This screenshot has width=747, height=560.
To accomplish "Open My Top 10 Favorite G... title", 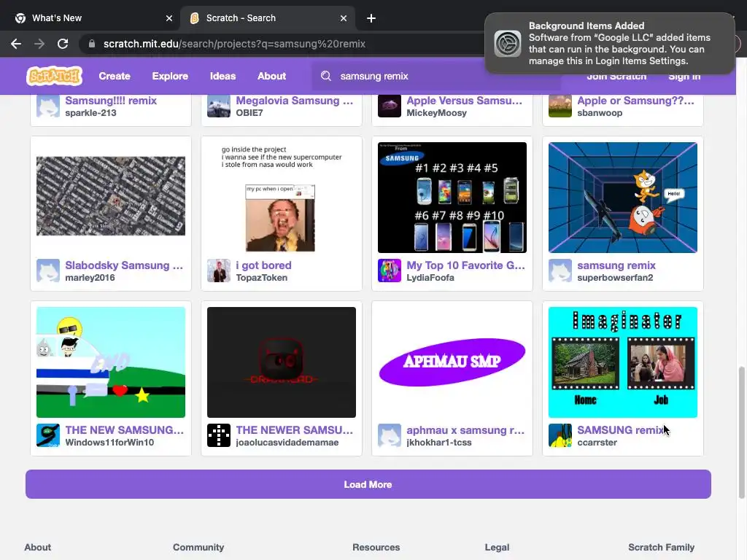I will pos(465,265).
